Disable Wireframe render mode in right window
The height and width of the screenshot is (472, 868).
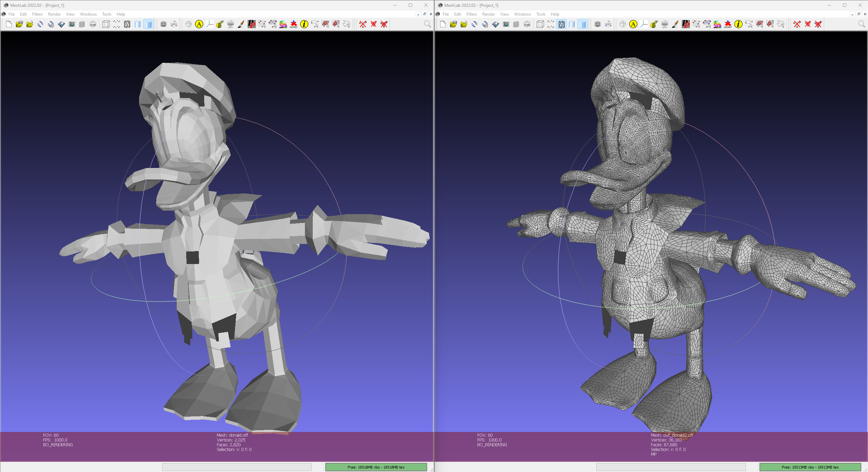click(561, 24)
